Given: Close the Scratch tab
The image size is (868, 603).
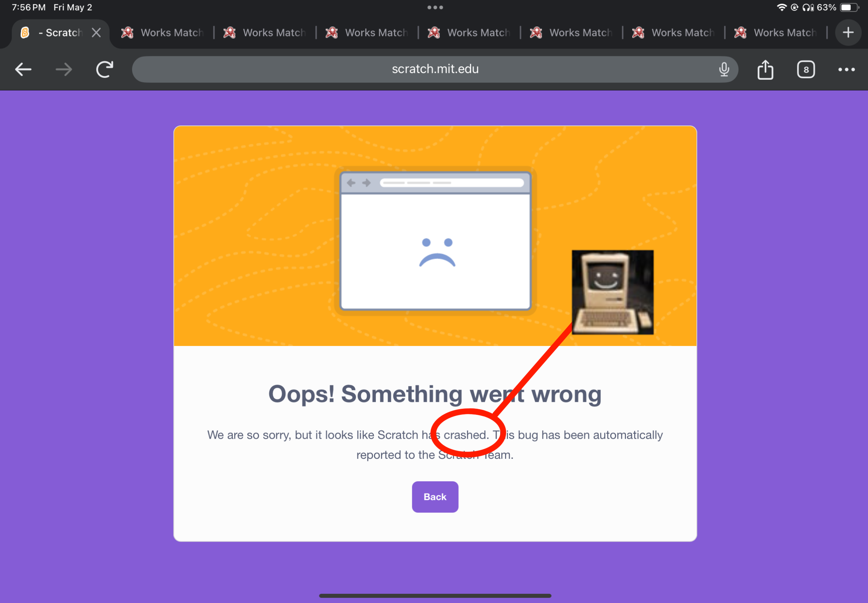Looking at the screenshot, I should pos(96,32).
